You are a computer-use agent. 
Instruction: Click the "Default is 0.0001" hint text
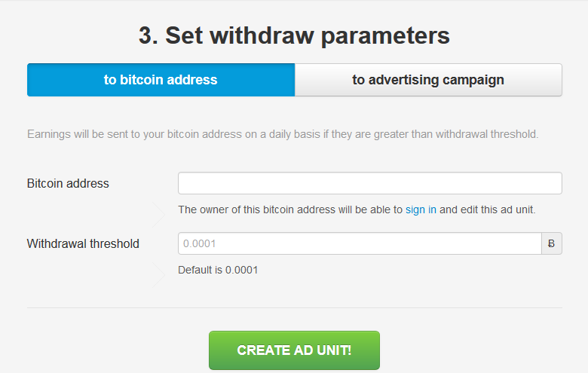tap(218, 270)
